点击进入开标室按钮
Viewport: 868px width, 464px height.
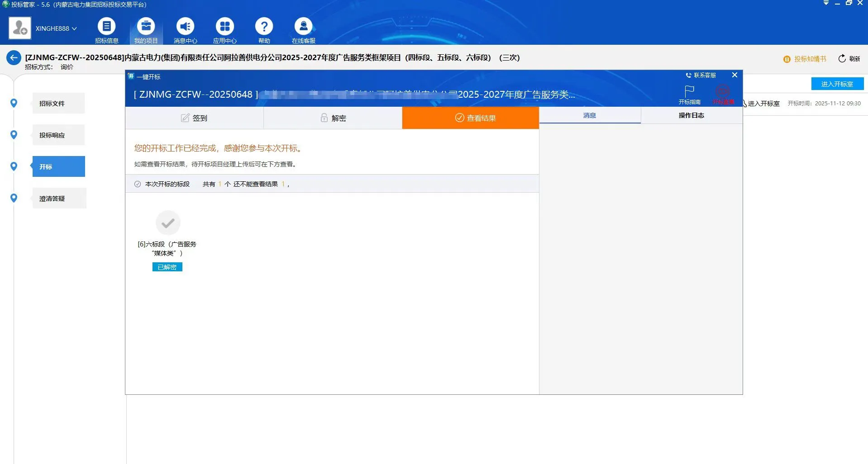tap(838, 84)
